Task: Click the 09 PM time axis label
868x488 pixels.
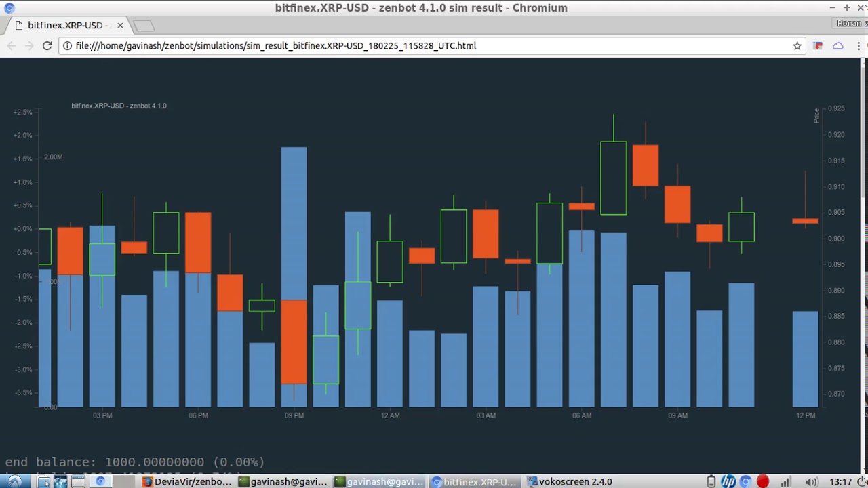Action: (294, 415)
